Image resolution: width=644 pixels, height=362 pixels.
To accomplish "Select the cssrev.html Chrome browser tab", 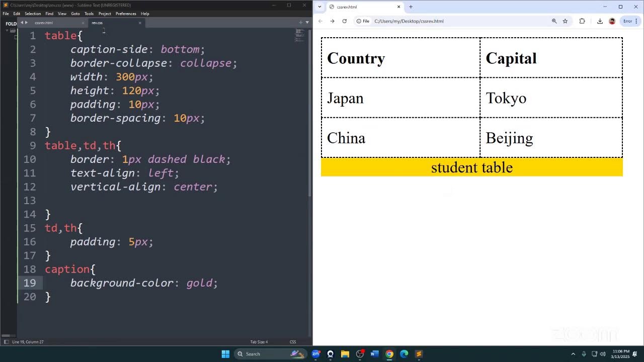I will (364, 7).
